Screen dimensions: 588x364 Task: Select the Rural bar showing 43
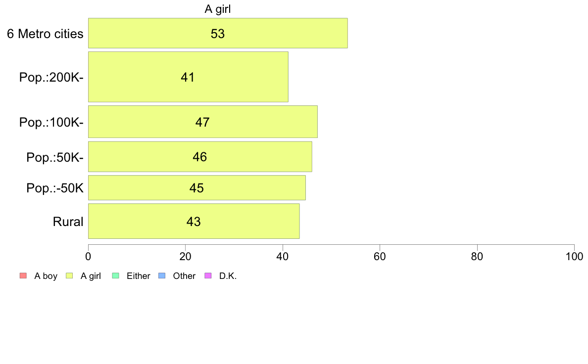click(194, 221)
